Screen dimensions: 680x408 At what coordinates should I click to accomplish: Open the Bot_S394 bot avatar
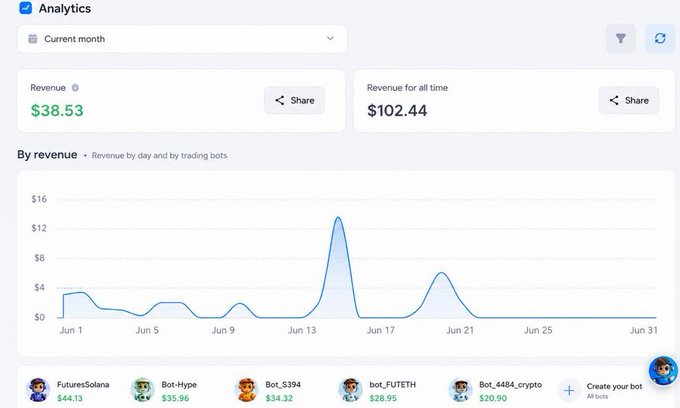click(246, 389)
